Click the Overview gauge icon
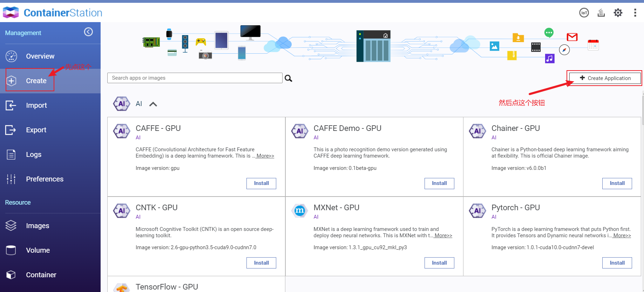Image resolution: width=644 pixels, height=292 pixels. pos(11,56)
